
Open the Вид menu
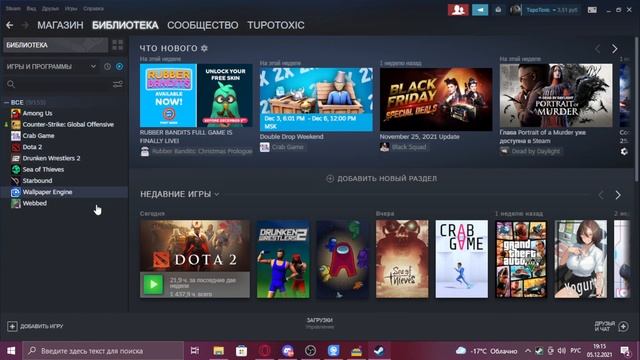coord(31,9)
